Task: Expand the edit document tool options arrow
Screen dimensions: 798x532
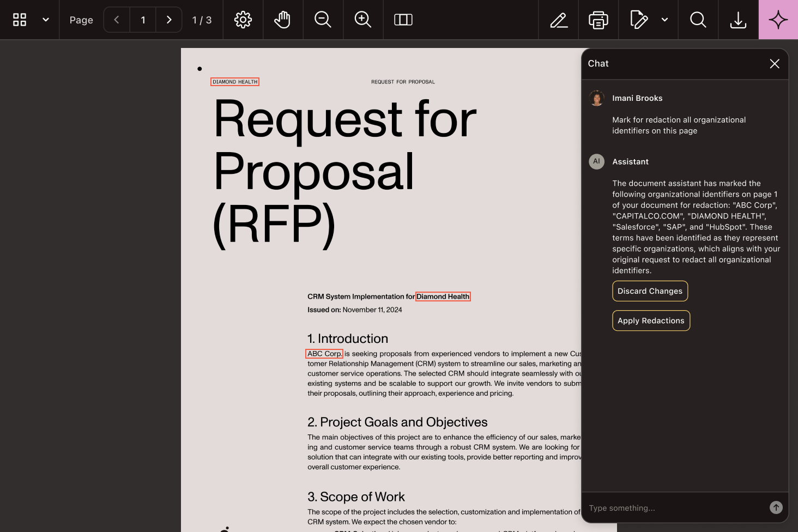Action: coord(664,20)
